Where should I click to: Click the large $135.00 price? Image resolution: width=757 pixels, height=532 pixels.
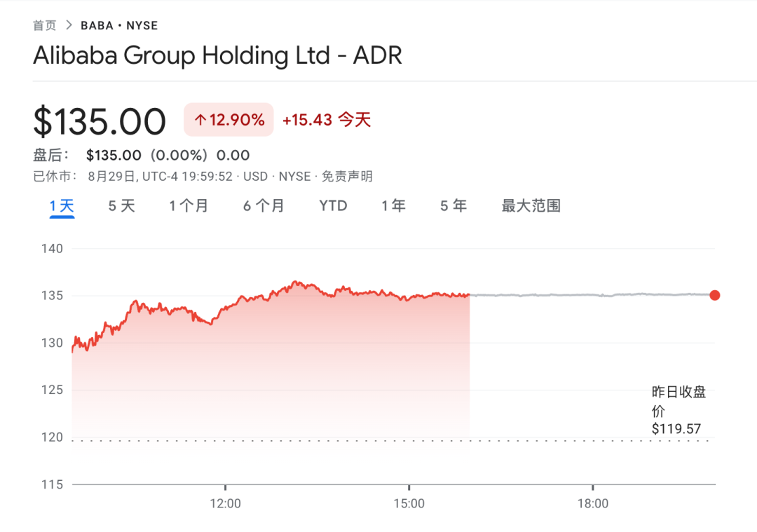pyautogui.click(x=100, y=122)
